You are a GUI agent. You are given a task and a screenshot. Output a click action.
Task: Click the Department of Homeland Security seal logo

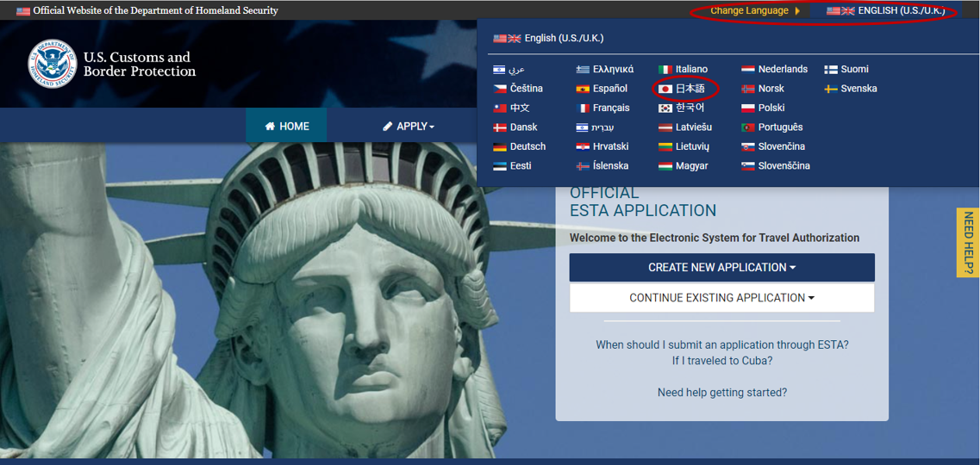coord(52,64)
